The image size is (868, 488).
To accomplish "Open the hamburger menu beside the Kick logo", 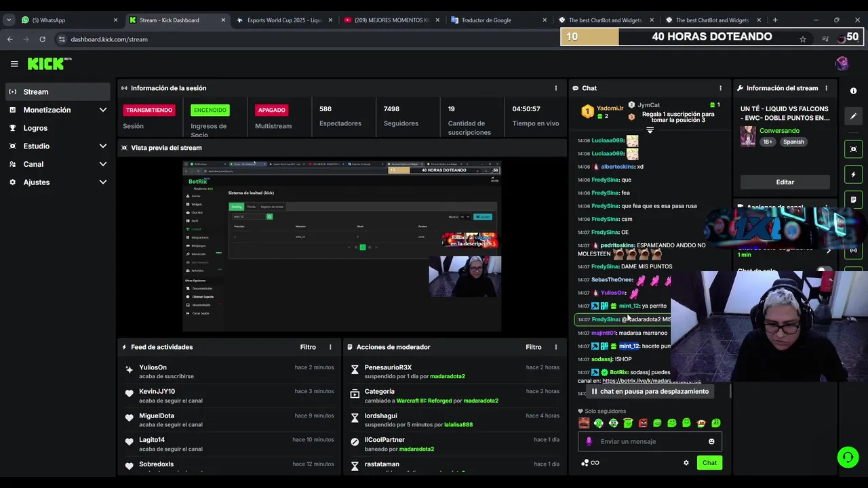I will tap(14, 64).
